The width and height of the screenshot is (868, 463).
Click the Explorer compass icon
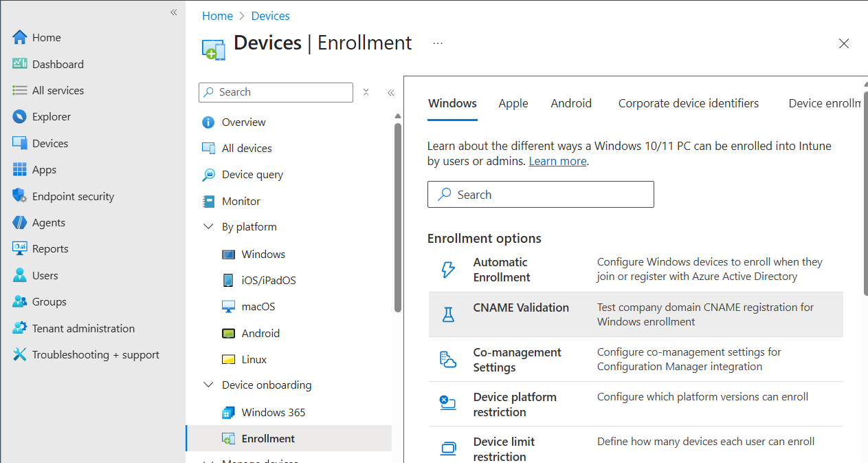tap(19, 117)
